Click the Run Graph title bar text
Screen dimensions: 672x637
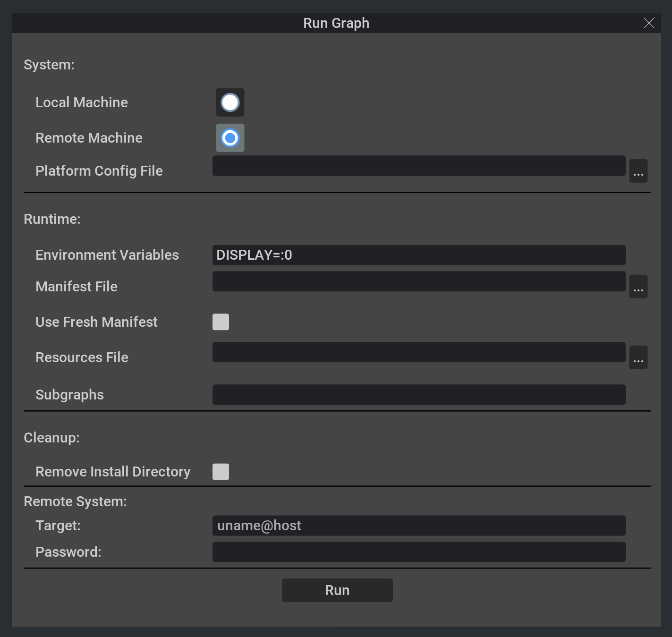pyautogui.click(x=336, y=23)
